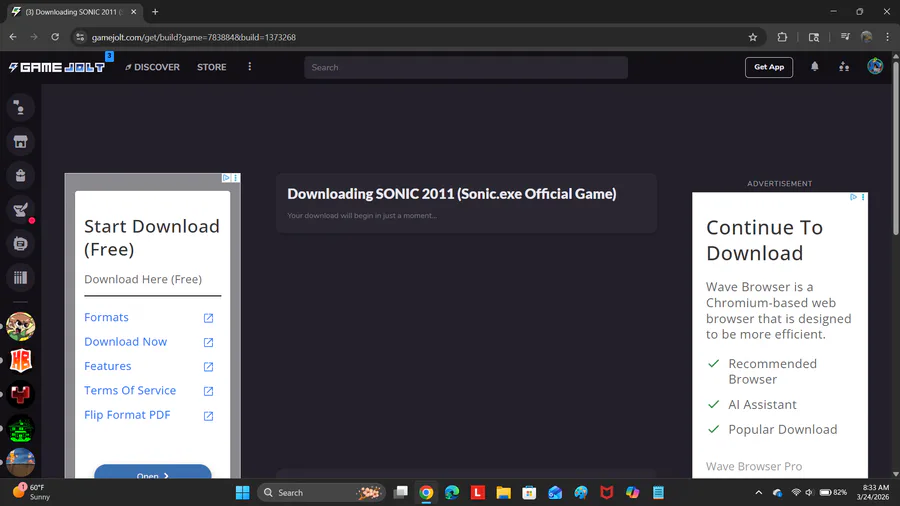Open the browser extensions puzzle icon

(x=782, y=37)
